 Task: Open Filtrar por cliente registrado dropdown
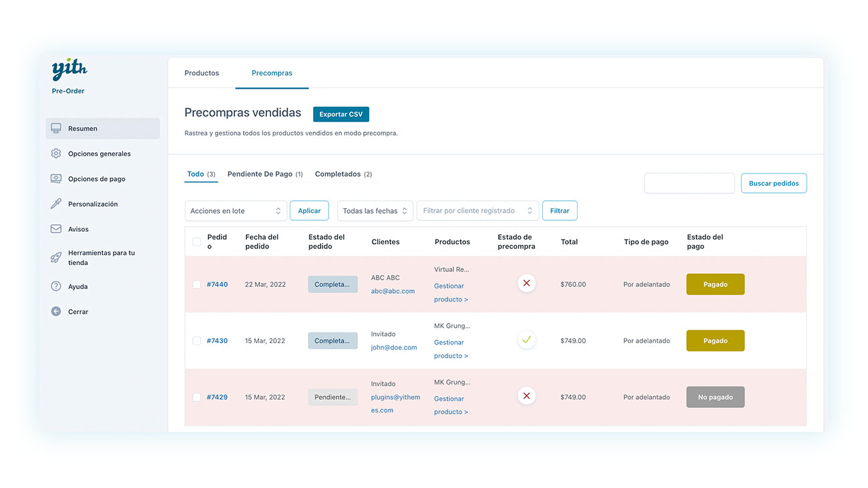pos(477,211)
